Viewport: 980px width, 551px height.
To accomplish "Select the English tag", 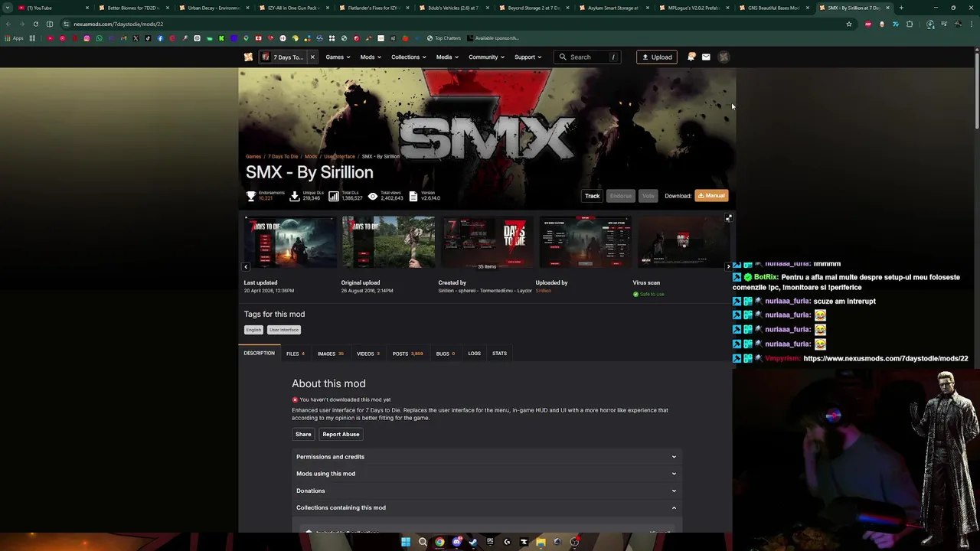I will [253, 330].
